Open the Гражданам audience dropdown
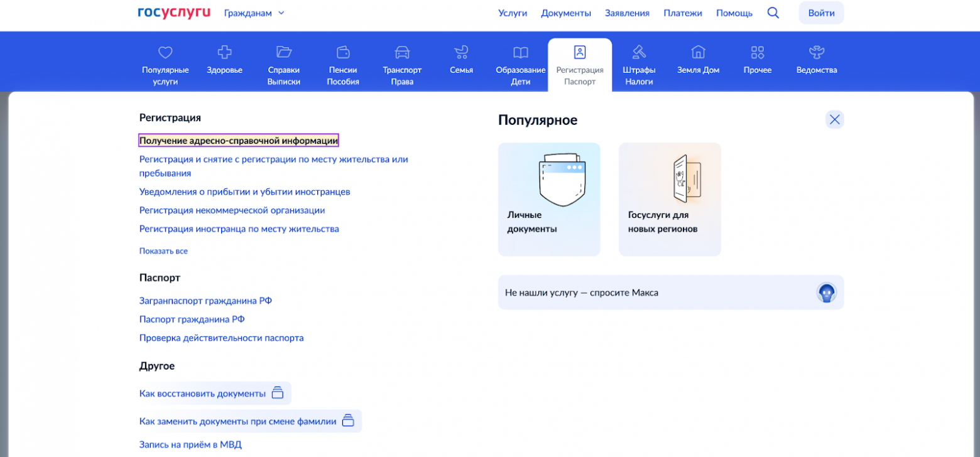Viewport: 980px width, 457px height. coord(254,12)
